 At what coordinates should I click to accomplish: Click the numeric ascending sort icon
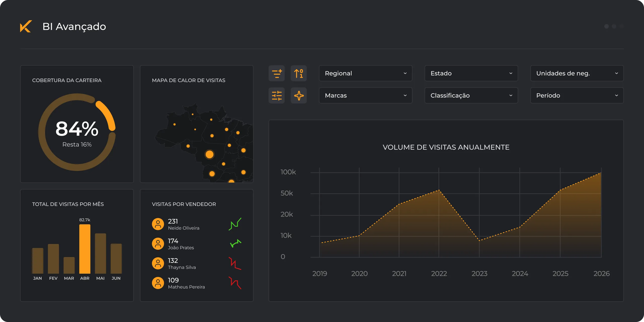(x=299, y=73)
